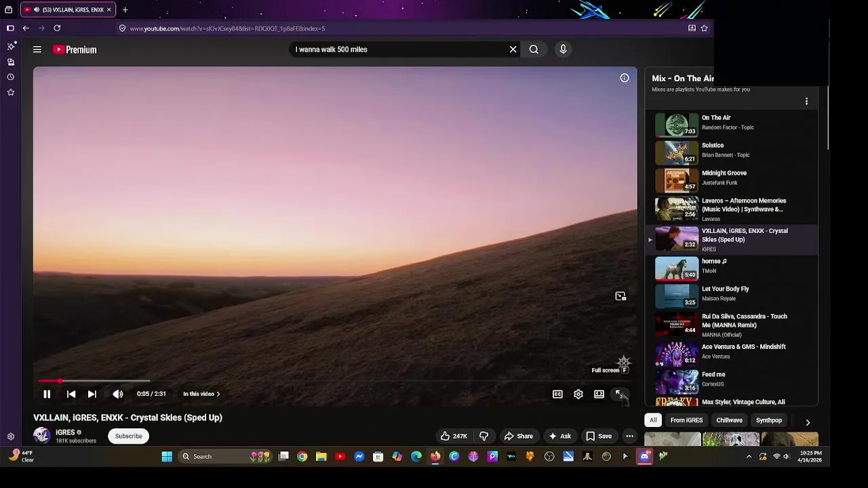Close the VXLLAIN, iGRES browser tab
Screen dimensions: 868x488
click(x=108, y=9)
